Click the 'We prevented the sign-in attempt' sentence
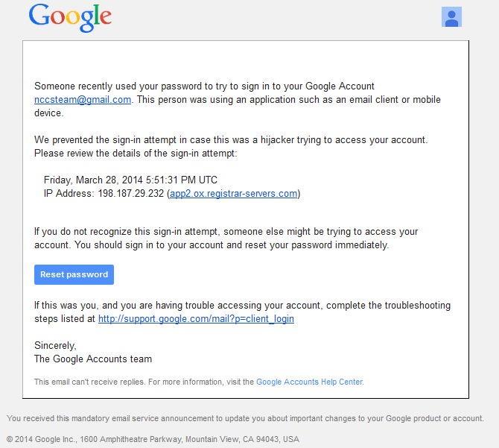 coord(231,140)
